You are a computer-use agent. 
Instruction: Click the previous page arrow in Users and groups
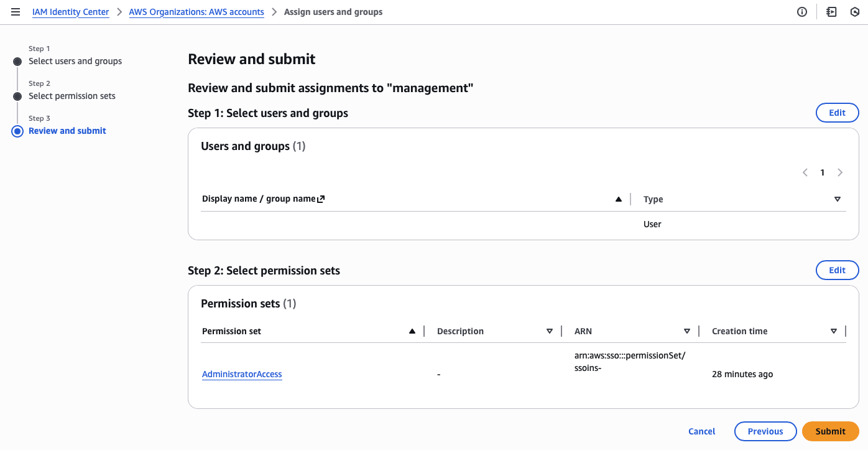click(805, 172)
